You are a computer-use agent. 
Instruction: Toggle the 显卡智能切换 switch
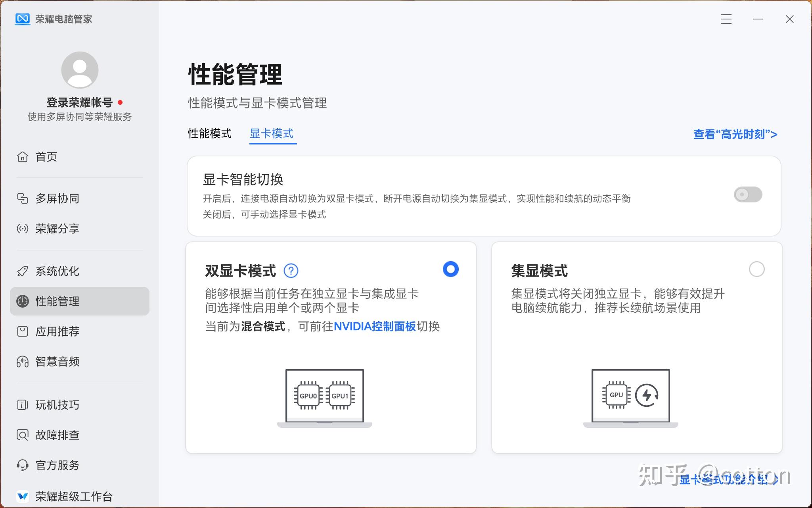[x=748, y=194]
